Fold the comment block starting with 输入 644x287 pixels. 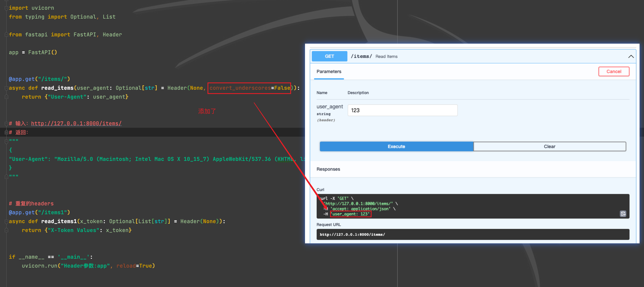tap(6, 123)
